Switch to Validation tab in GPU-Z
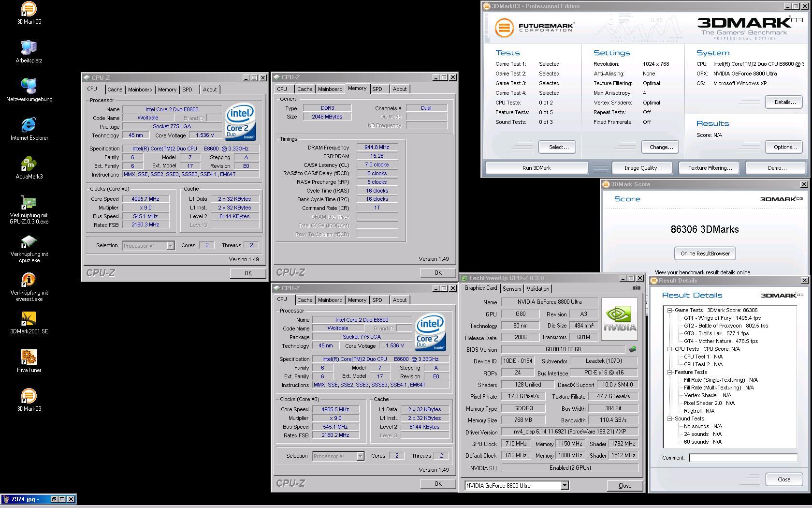The height and width of the screenshot is (508, 812). pyautogui.click(x=538, y=289)
